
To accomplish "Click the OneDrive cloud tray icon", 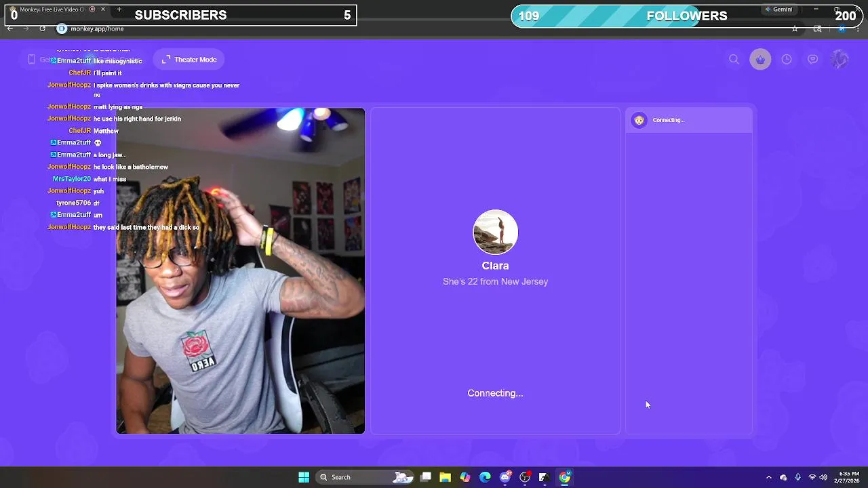I will (x=783, y=477).
